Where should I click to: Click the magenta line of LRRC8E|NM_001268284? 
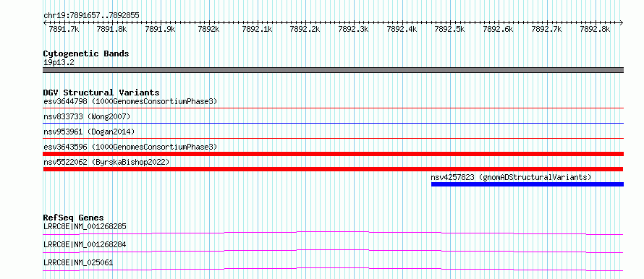[333, 251]
